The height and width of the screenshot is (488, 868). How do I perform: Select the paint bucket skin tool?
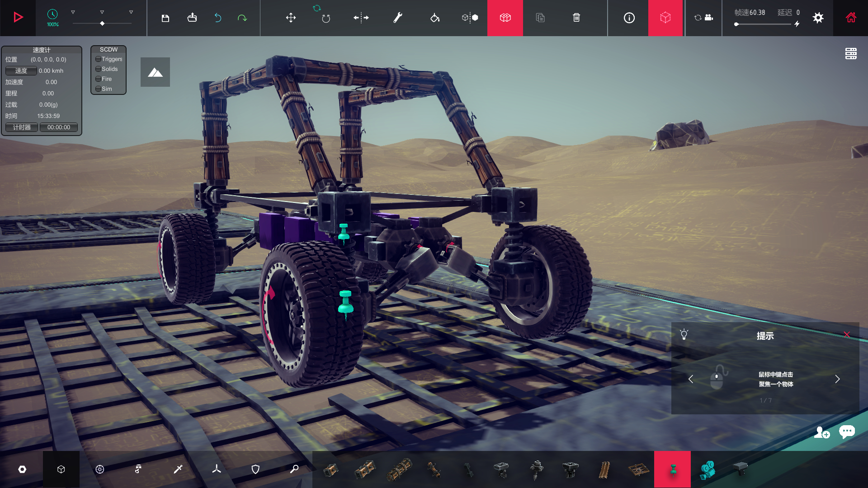(x=434, y=18)
